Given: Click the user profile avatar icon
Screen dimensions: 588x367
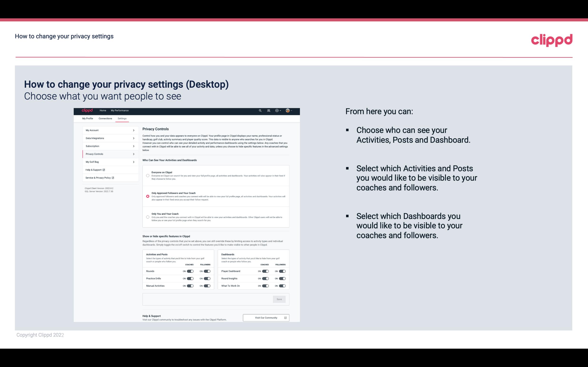Looking at the screenshot, I should (x=287, y=110).
